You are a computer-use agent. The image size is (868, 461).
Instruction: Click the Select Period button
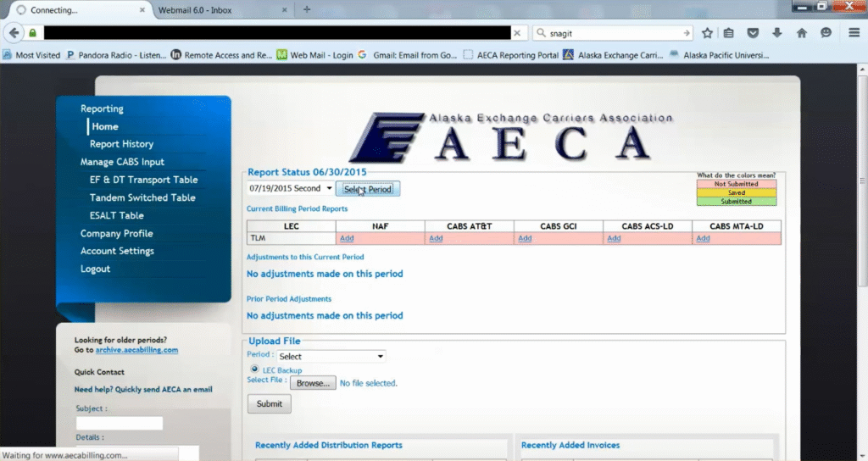[x=368, y=189]
